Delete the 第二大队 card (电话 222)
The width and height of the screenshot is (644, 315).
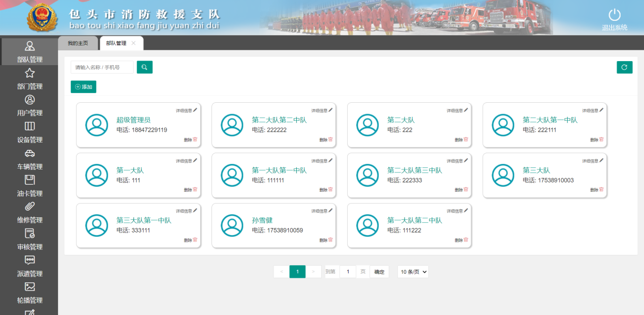[462, 139]
